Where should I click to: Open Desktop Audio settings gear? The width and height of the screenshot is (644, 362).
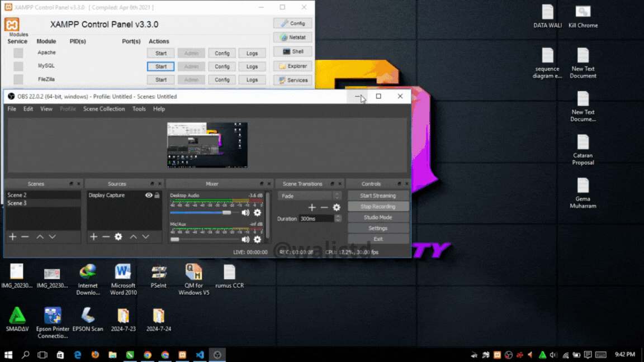click(257, 213)
